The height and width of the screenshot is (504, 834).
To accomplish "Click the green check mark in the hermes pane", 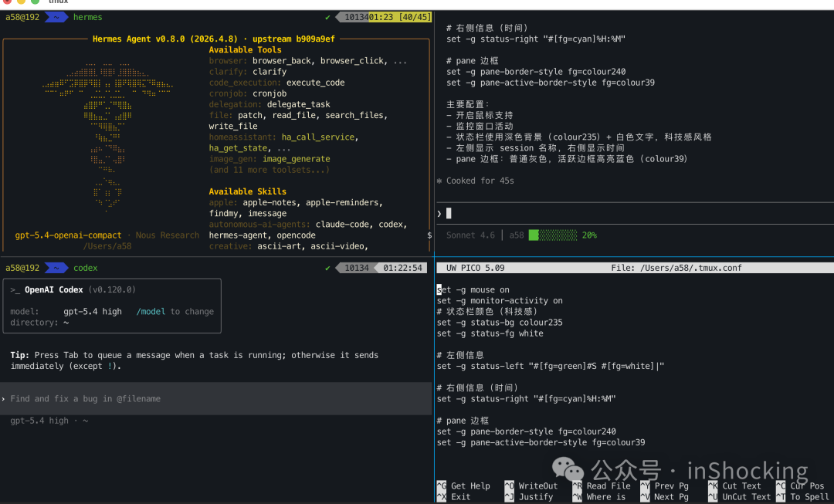I will click(x=327, y=18).
